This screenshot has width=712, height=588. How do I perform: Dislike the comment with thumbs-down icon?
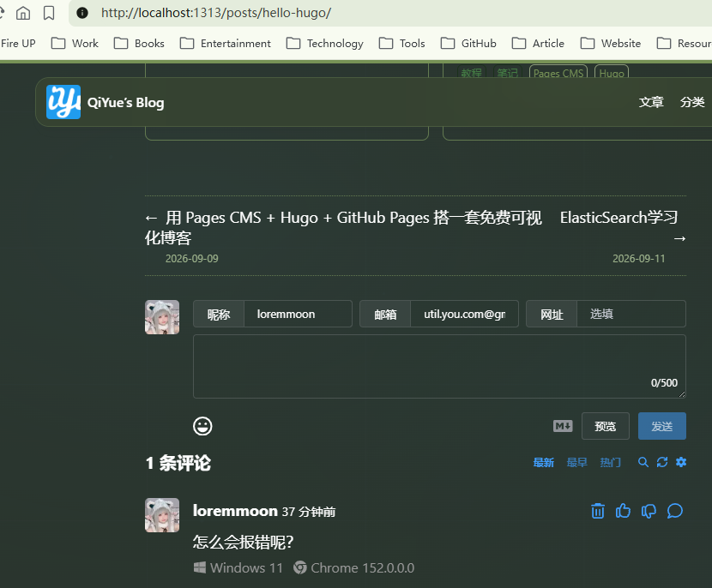(649, 511)
